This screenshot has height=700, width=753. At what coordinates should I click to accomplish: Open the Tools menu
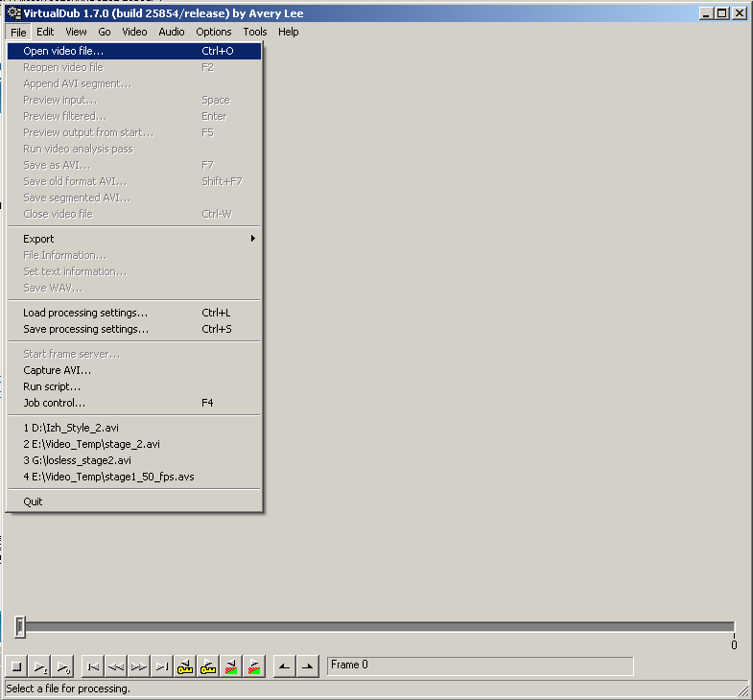[254, 32]
